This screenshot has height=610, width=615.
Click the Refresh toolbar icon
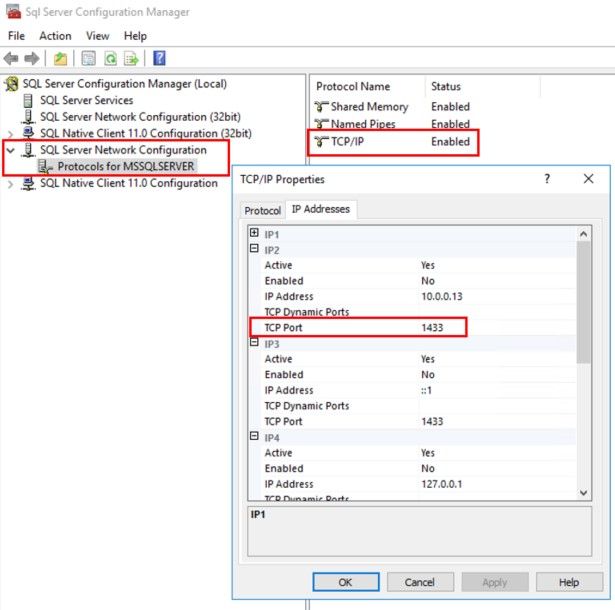[x=109, y=59]
